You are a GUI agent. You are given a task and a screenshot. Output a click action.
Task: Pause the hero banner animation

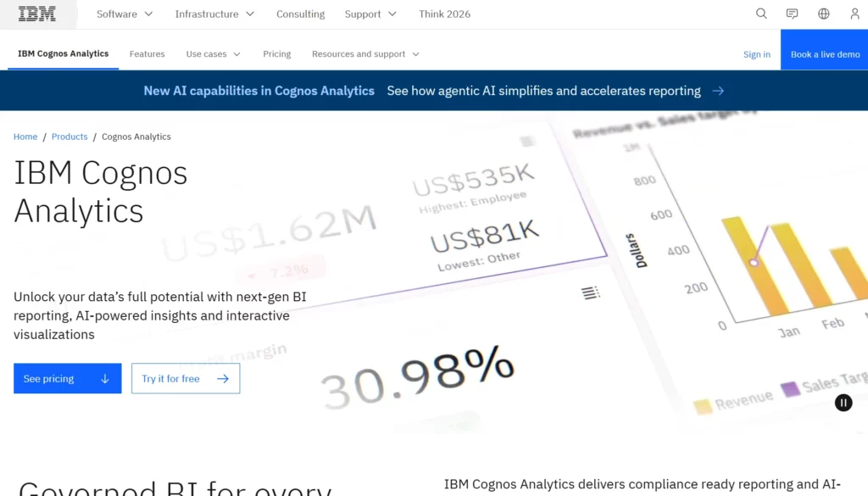(x=843, y=403)
